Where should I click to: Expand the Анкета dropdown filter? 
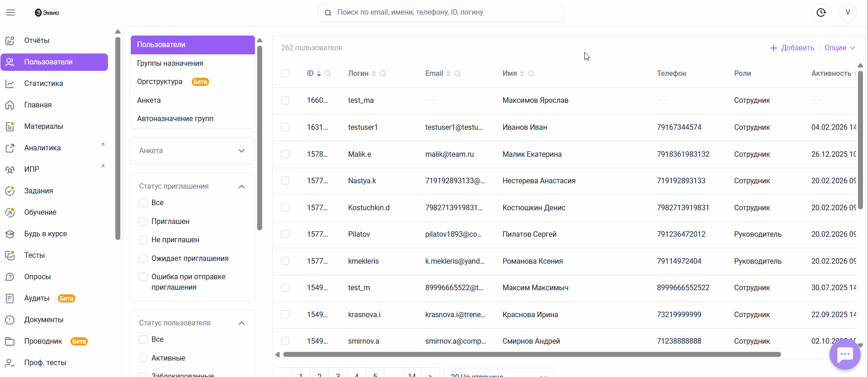click(x=193, y=151)
